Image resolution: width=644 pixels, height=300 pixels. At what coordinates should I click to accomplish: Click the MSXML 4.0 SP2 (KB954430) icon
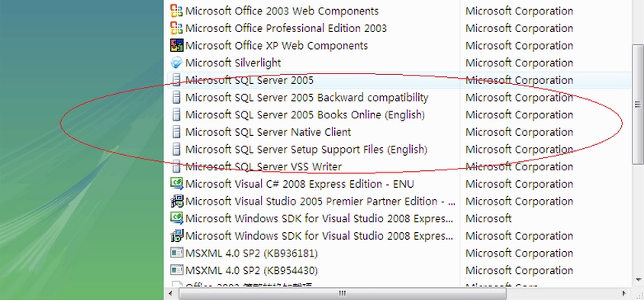(176, 270)
